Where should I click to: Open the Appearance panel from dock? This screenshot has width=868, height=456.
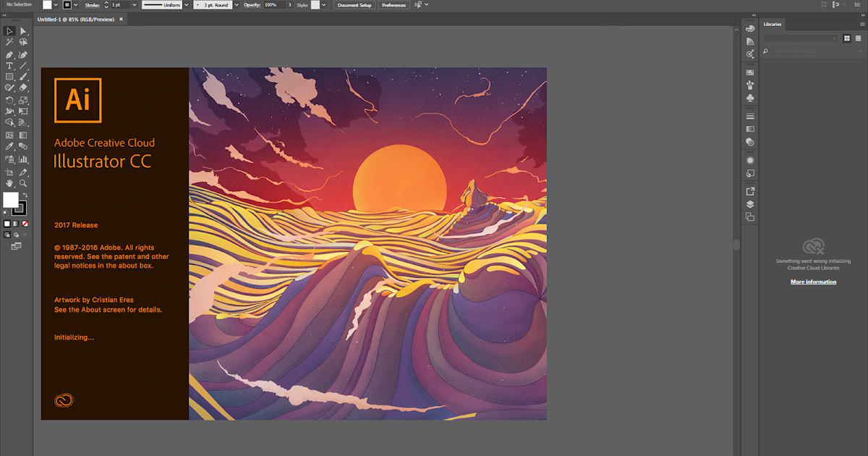coord(750,160)
